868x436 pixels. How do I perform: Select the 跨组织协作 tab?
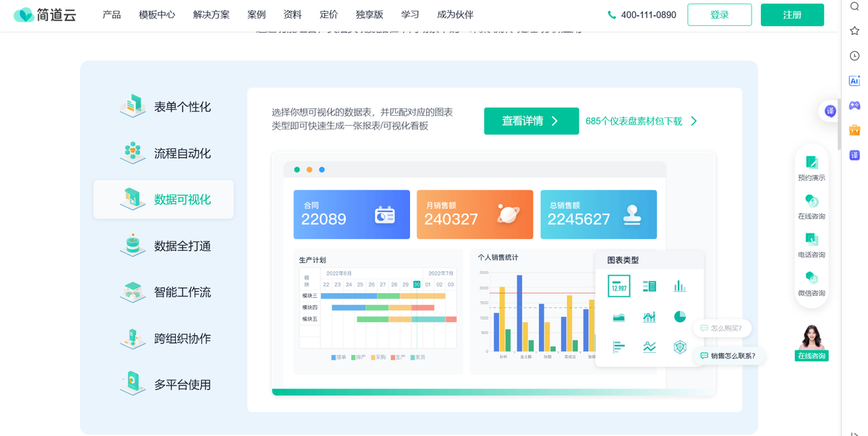pyautogui.click(x=164, y=338)
